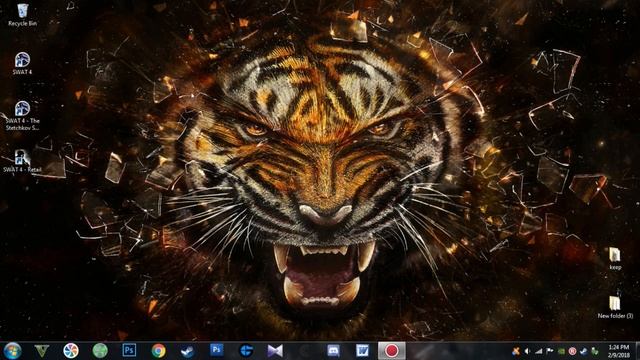This screenshot has height=360, width=640.
Task: Open the Windows Start menu orb
Action: pos(12,351)
